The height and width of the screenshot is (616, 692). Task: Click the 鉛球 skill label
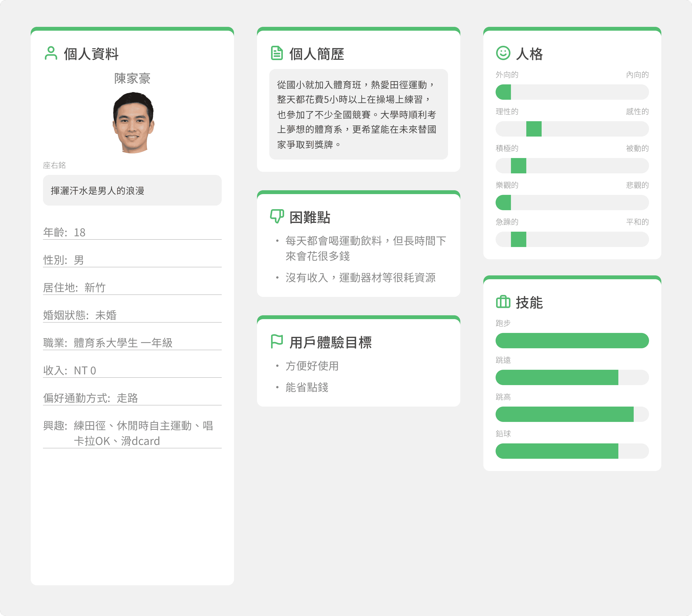point(503,434)
